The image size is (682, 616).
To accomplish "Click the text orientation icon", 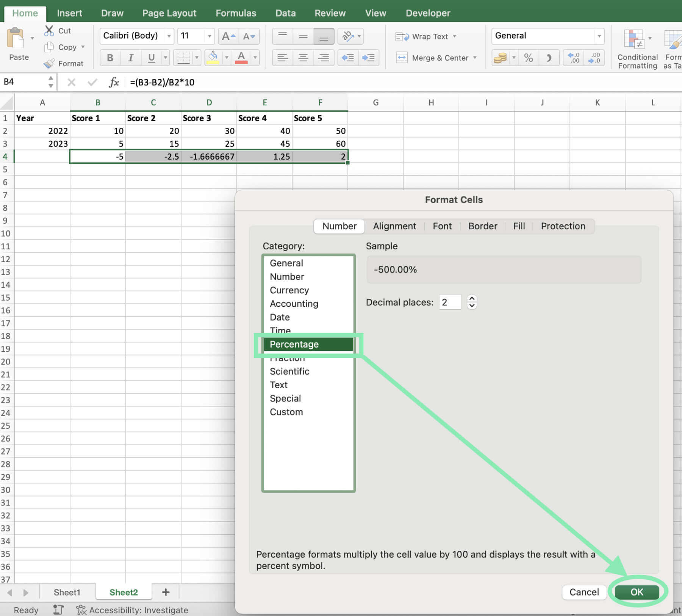I will (x=347, y=36).
